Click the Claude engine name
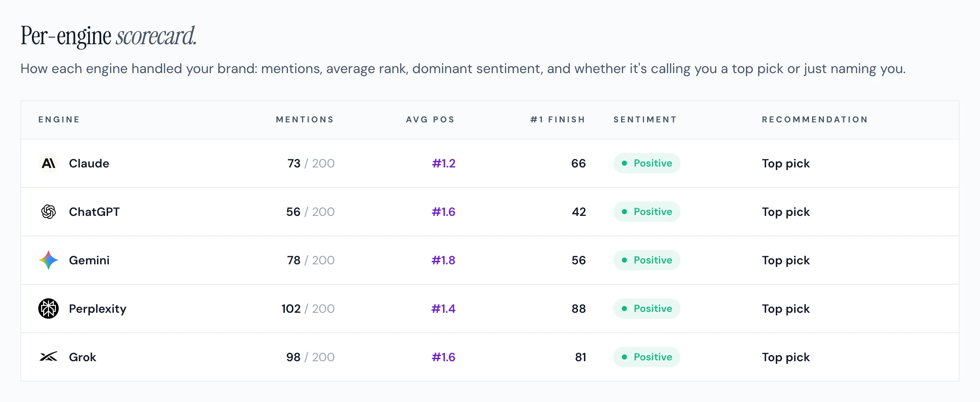Screen dimensions: 980x402 89,163
